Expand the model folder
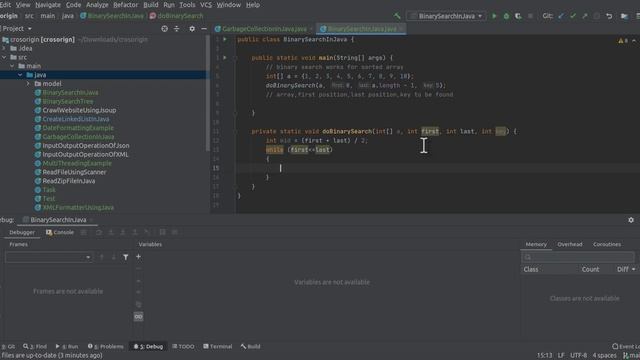 tap(28, 84)
